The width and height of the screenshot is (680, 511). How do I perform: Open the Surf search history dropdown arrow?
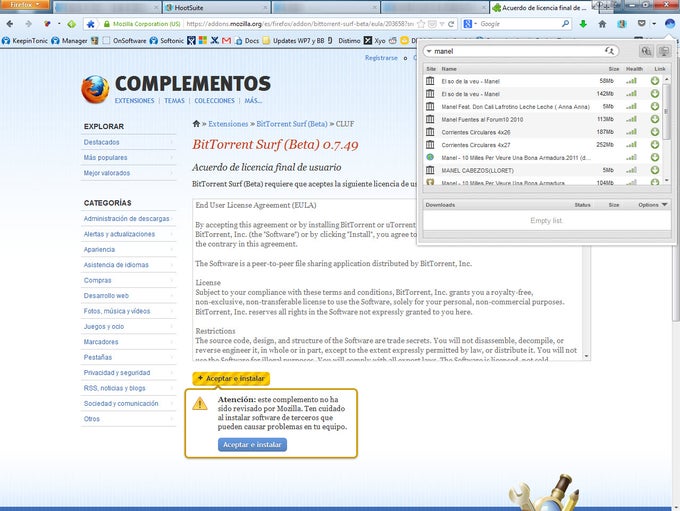coord(429,51)
